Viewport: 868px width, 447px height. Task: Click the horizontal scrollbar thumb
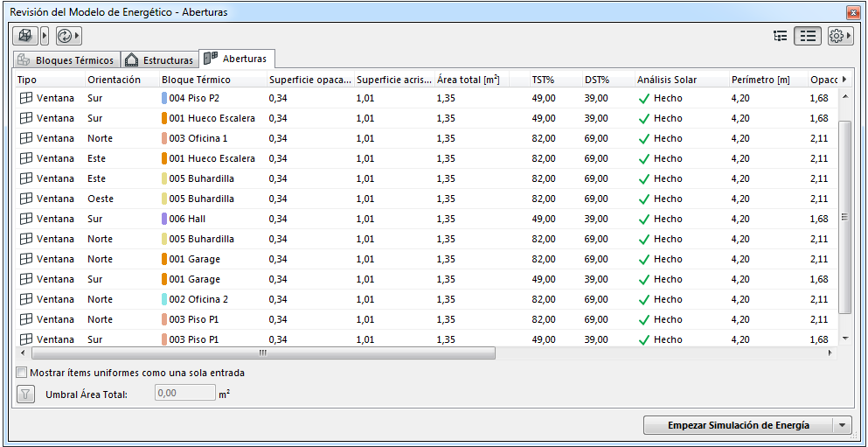(263, 353)
